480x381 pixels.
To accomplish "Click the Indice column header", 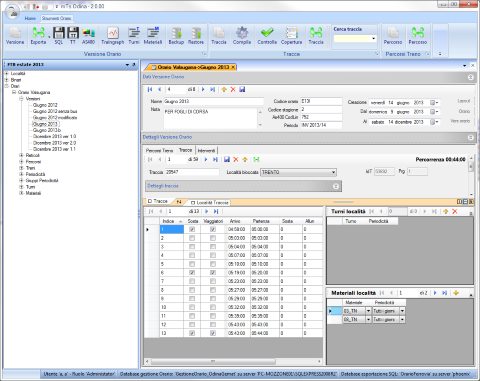I will coord(172,221).
